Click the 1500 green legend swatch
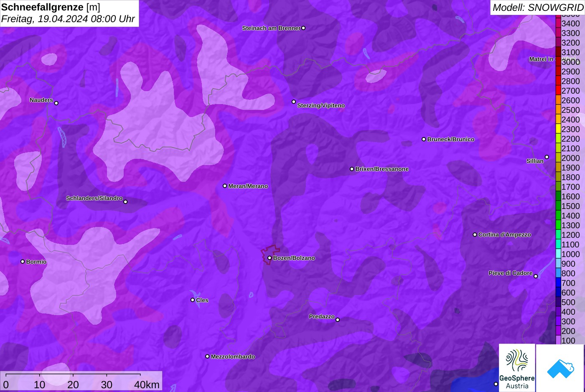The image size is (585, 392). (x=558, y=206)
